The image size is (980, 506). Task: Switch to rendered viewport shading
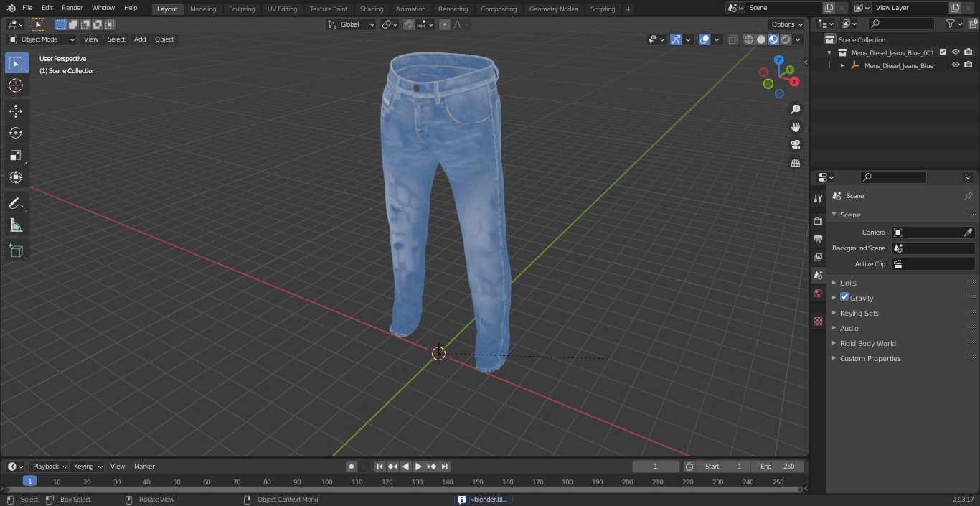click(786, 39)
